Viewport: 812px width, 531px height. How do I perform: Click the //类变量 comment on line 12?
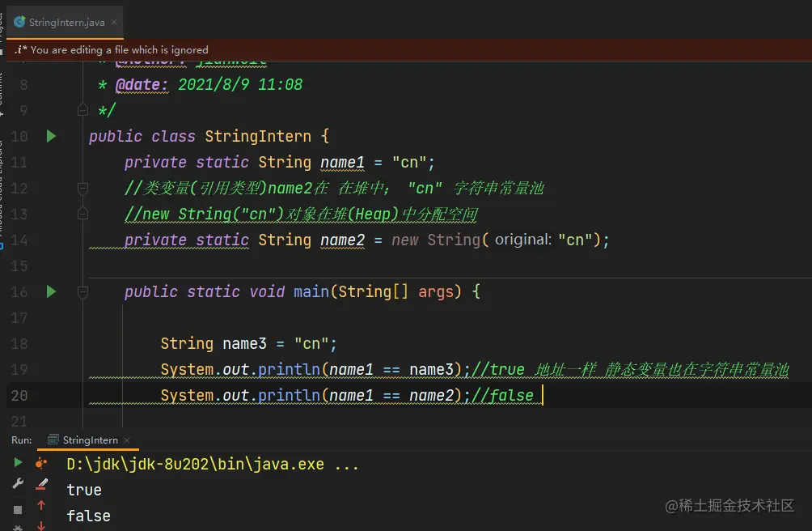334,188
